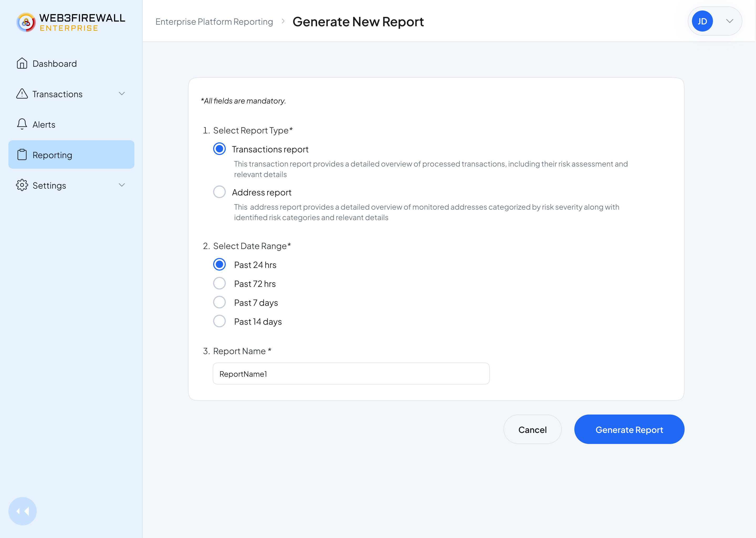The height and width of the screenshot is (538, 756).
Task: Open the Dashboard menu item
Action: [x=71, y=63]
